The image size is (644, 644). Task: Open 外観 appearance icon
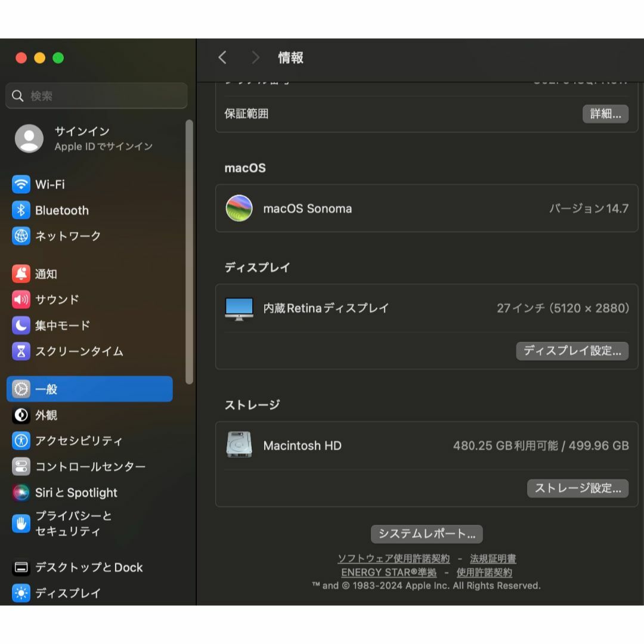tap(21, 415)
